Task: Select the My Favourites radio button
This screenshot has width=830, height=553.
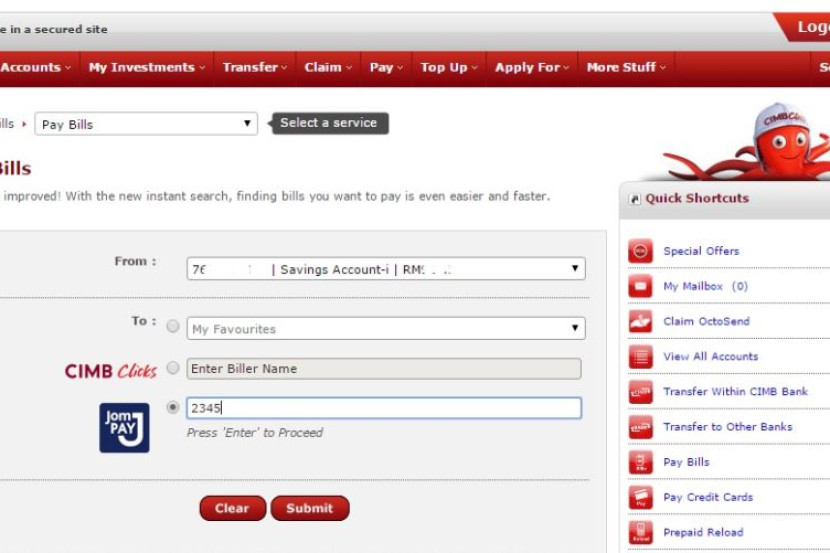Action: pyautogui.click(x=173, y=327)
